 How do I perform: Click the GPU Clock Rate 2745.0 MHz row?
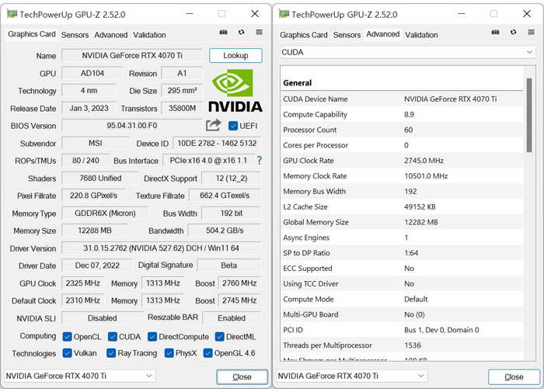402,161
